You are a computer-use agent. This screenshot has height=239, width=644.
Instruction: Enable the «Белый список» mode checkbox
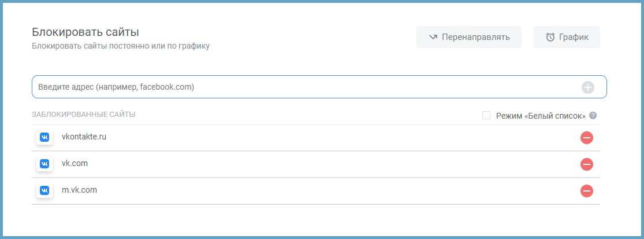[x=486, y=115]
